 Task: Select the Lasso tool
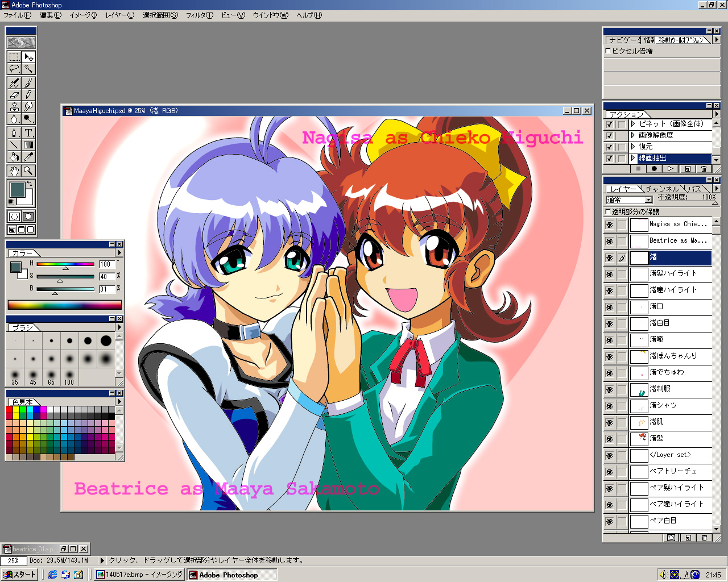[14, 69]
